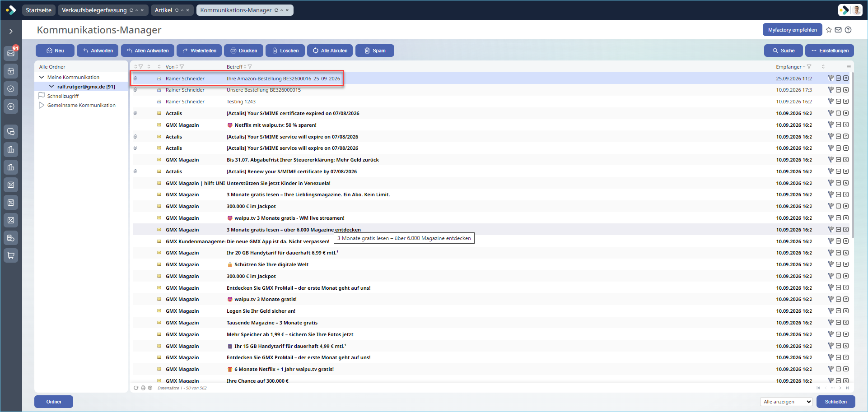Collapse the Meine Kommunikation folder
The height and width of the screenshot is (412, 868).
coord(42,77)
